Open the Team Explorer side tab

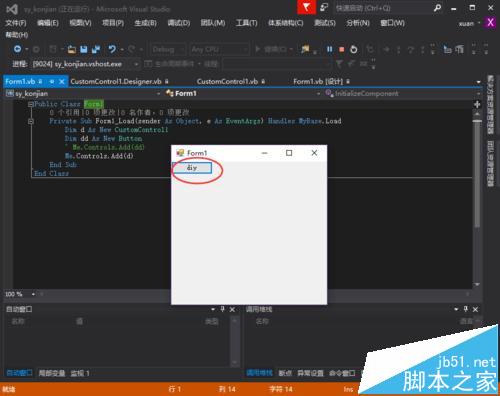[x=490, y=164]
